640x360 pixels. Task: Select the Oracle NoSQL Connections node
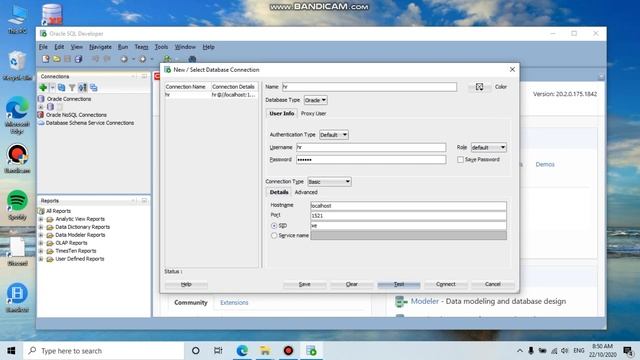(x=76, y=115)
